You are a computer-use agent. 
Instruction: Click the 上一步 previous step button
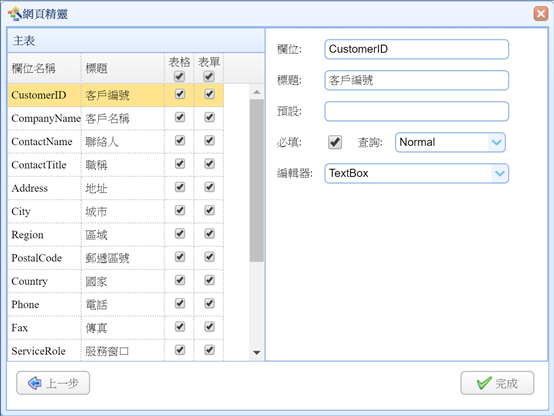pos(53,383)
